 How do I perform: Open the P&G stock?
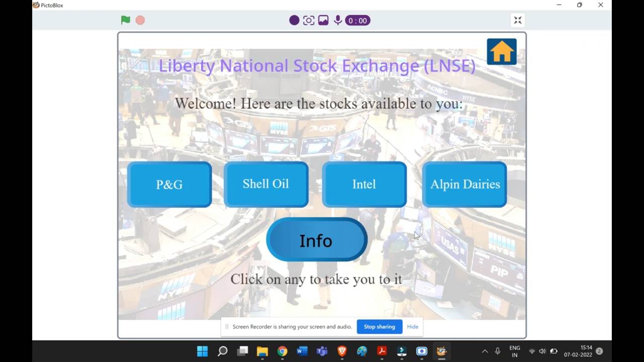(x=170, y=185)
